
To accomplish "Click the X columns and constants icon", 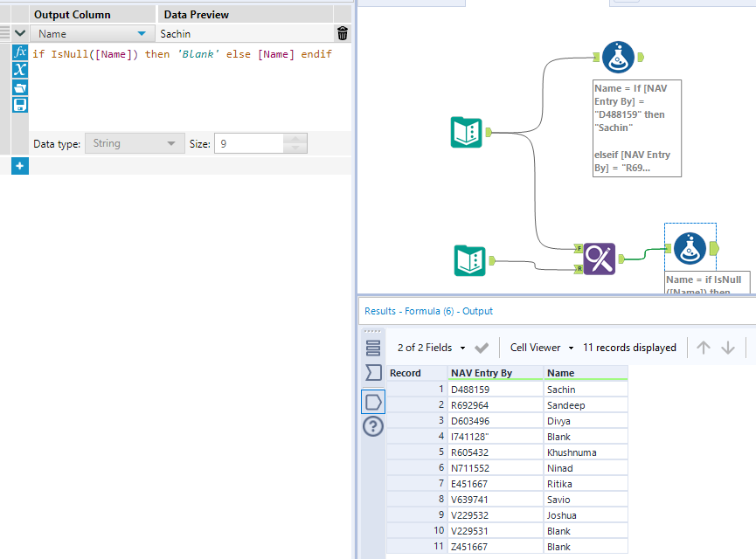I will tap(20, 70).
